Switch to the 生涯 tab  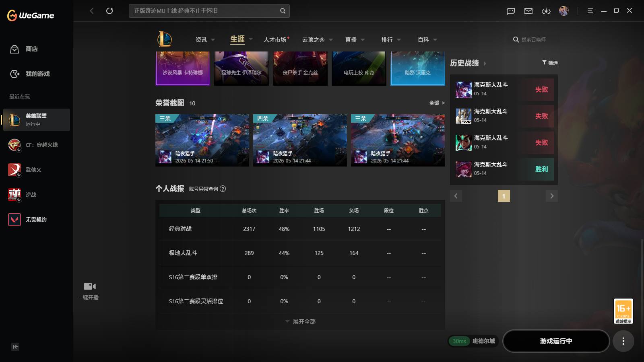click(x=237, y=39)
